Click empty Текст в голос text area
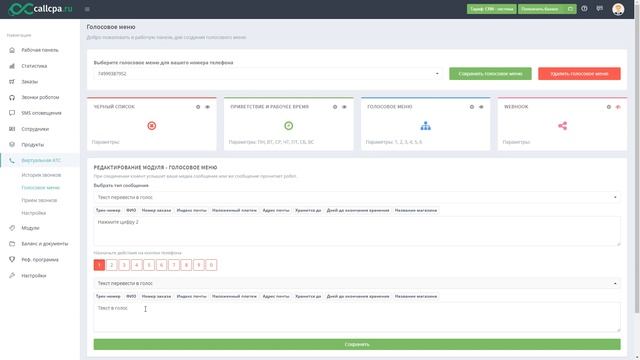 (357, 317)
